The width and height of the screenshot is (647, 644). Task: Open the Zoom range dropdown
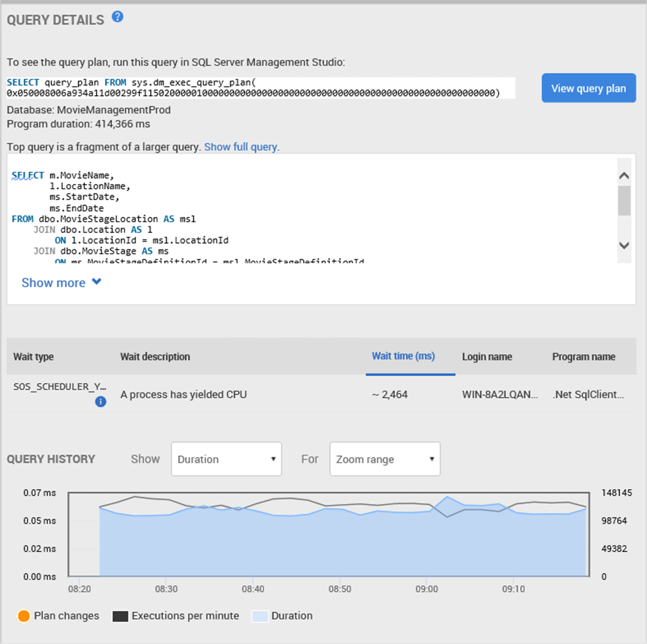click(385, 459)
